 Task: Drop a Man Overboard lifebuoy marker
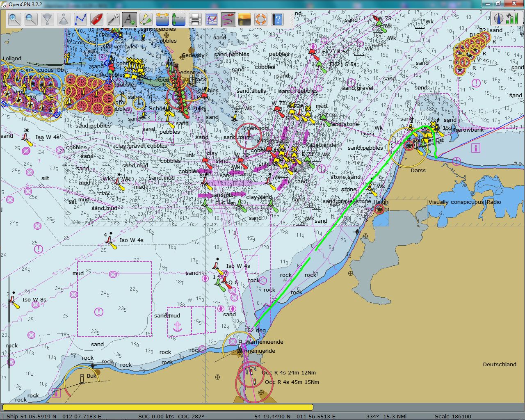click(x=261, y=19)
